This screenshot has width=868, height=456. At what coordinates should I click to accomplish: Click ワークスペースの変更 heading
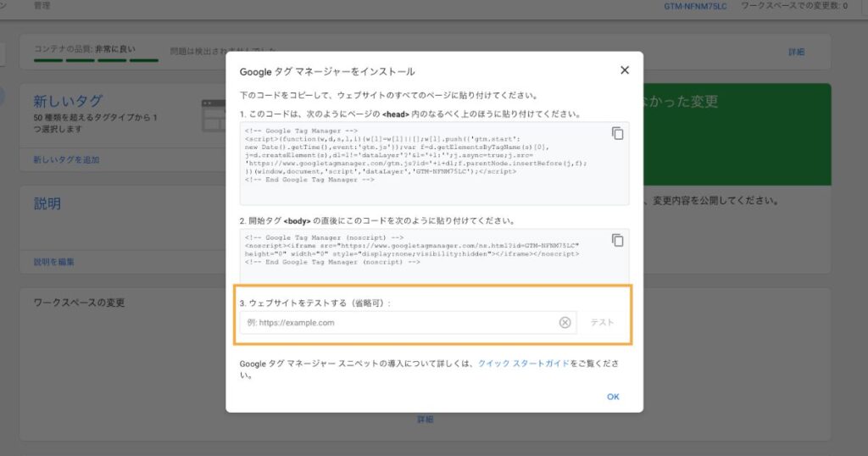pos(79,303)
